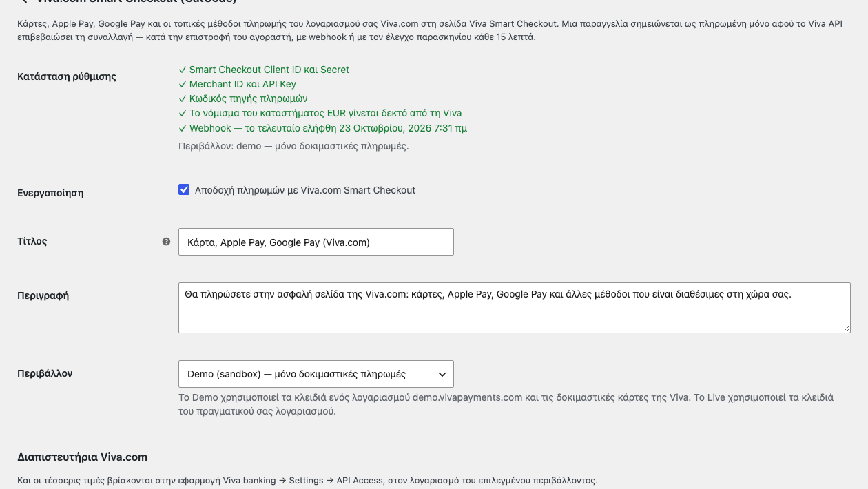This screenshot has width=868, height=489.
Task: Click the Κατάσταση ρύθμισης label
Action: 67,76
